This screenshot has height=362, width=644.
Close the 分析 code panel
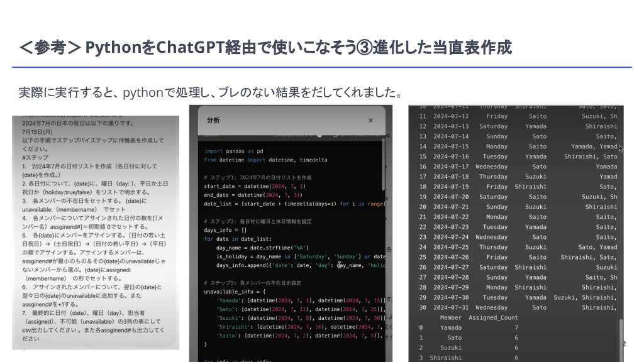370,120
